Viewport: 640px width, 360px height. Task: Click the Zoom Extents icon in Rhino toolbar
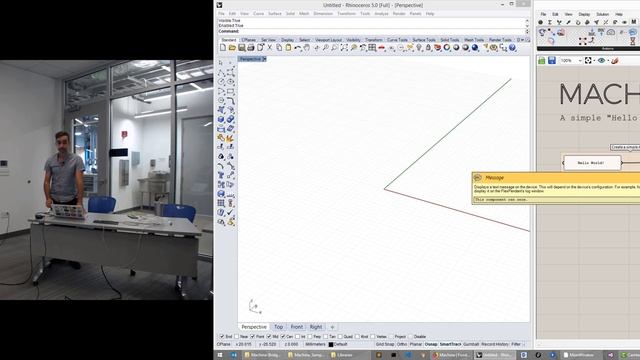coord(344,48)
